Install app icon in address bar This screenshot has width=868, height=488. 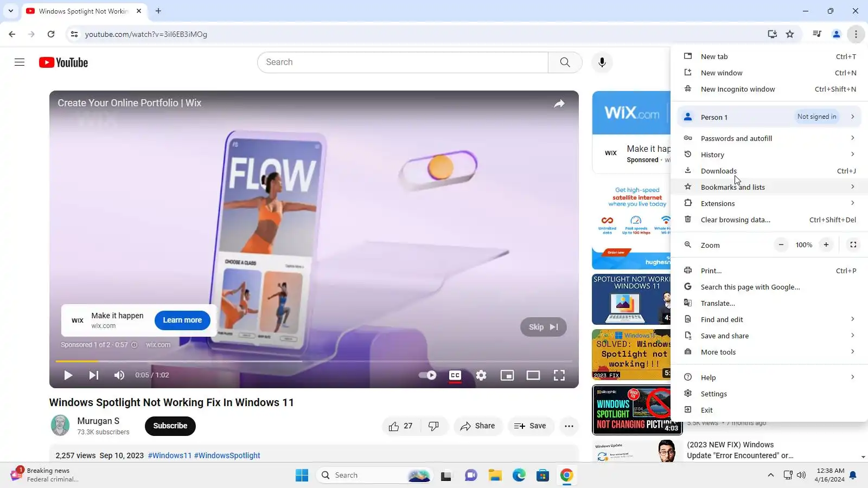[x=772, y=34]
